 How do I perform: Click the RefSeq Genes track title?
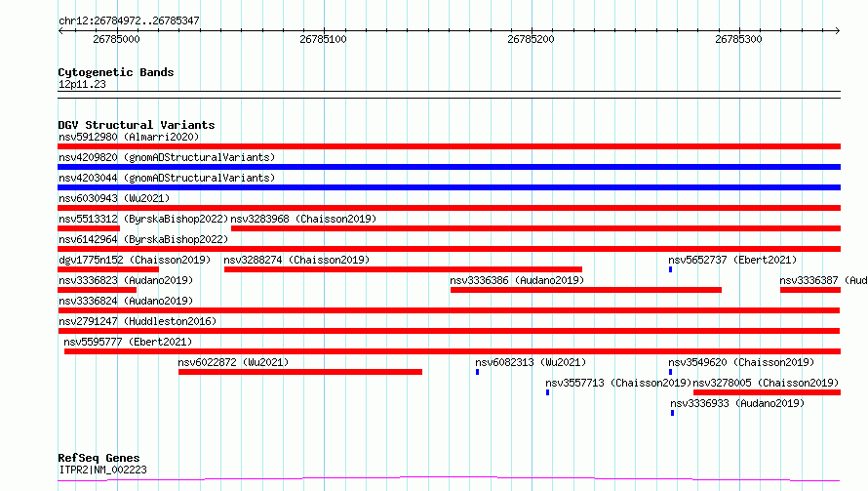click(x=99, y=458)
